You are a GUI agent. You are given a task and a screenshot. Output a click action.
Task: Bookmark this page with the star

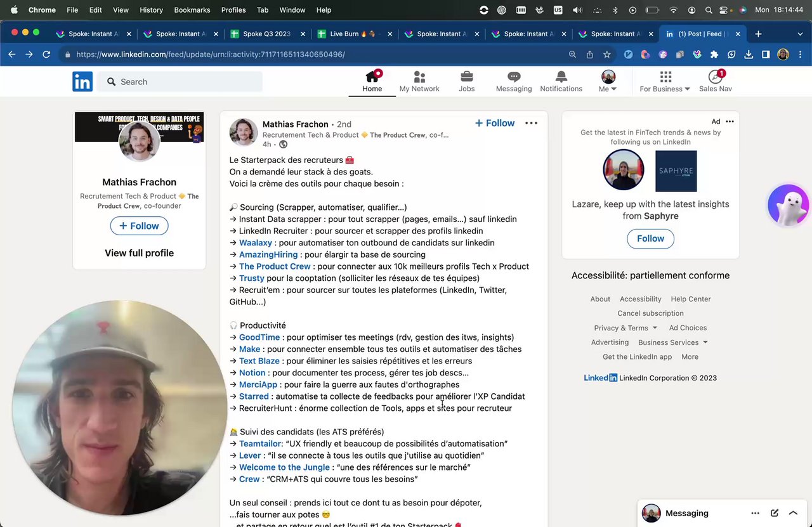(607, 55)
